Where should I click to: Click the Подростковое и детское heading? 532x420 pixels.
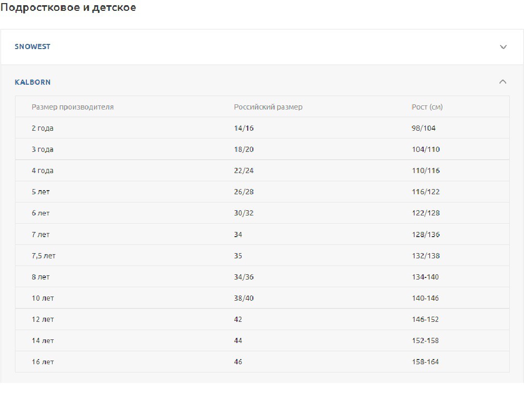pos(68,8)
